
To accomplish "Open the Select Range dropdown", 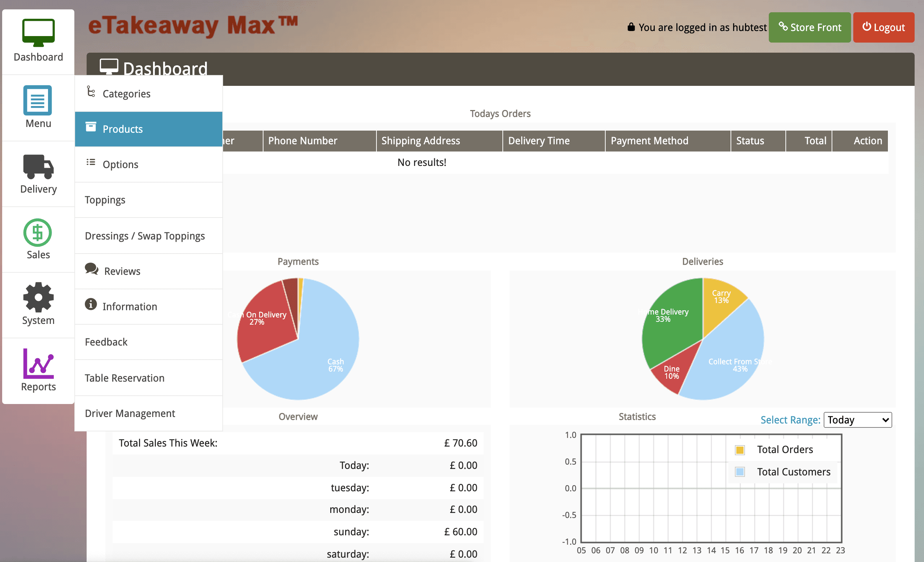I will click(x=857, y=420).
